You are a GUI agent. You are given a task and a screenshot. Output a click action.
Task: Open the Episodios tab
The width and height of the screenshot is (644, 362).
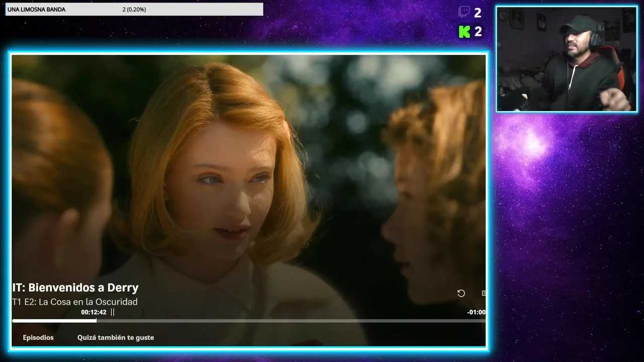pyautogui.click(x=38, y=337)
